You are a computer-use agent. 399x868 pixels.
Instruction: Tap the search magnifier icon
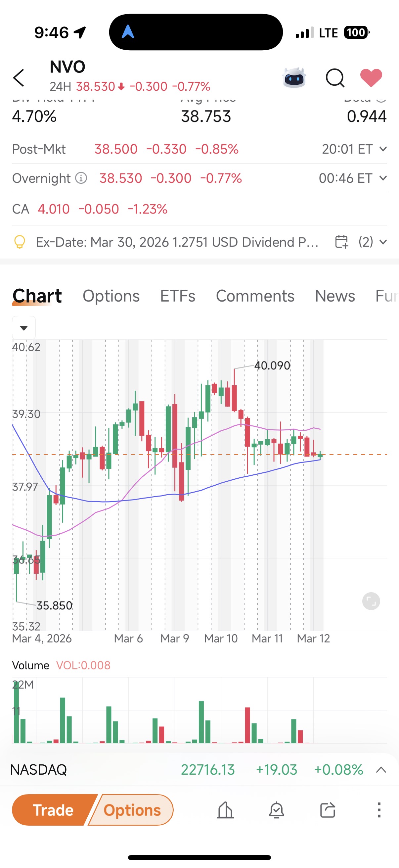tap(335, 78)
